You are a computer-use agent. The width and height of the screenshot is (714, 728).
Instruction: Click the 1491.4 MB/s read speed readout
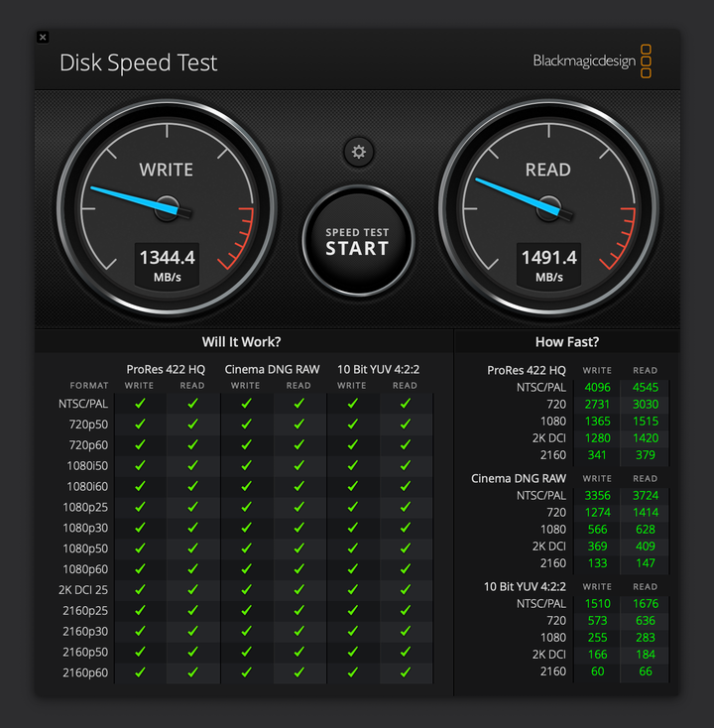pos(548,265)
